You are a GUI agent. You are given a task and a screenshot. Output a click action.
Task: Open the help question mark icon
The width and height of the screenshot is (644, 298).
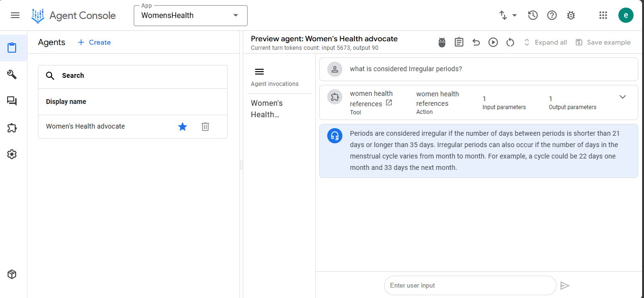coord(552,15)
